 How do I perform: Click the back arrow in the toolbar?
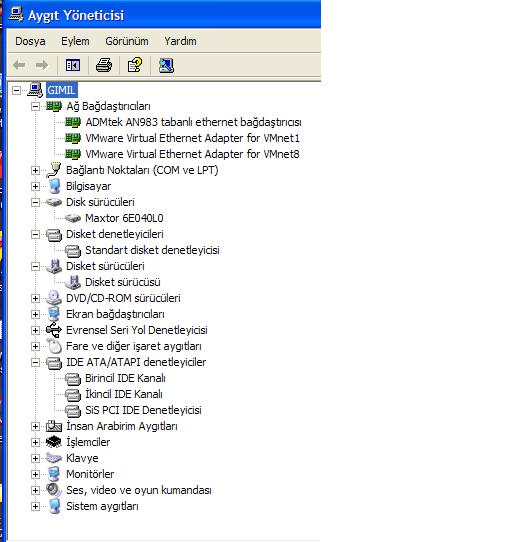click(19, 65)
